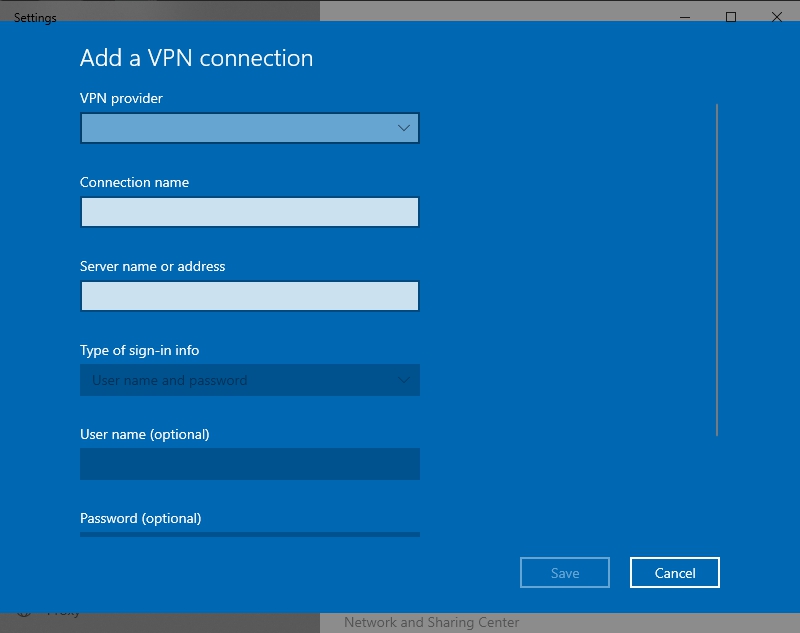Click the dialog's vertical scrollbar

pos(717,270)
